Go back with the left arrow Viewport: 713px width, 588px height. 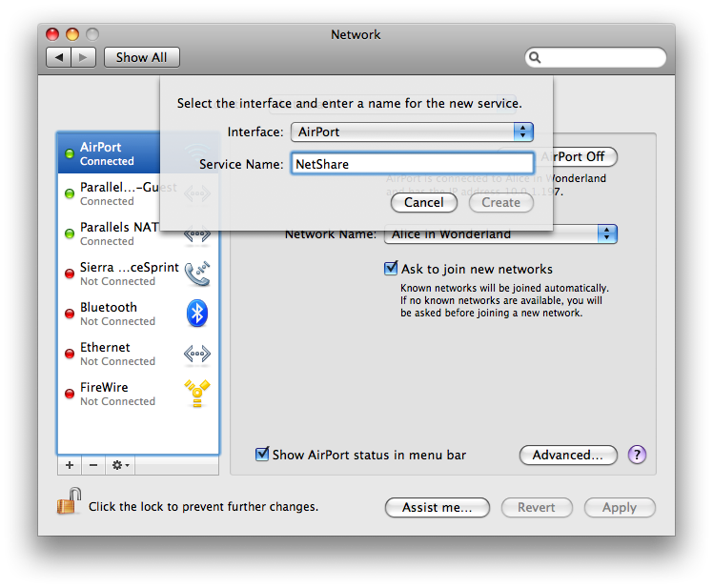(58, 57)
